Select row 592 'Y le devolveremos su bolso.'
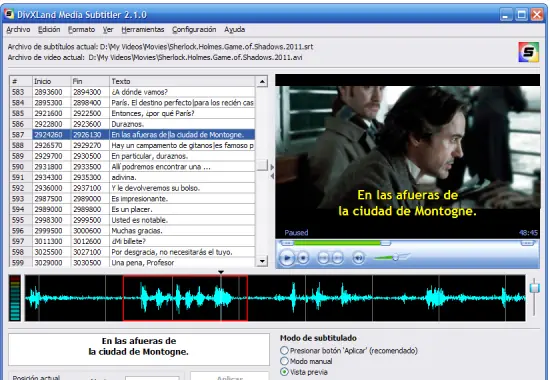This screenshot has height=380, width=550. [132, 188]
